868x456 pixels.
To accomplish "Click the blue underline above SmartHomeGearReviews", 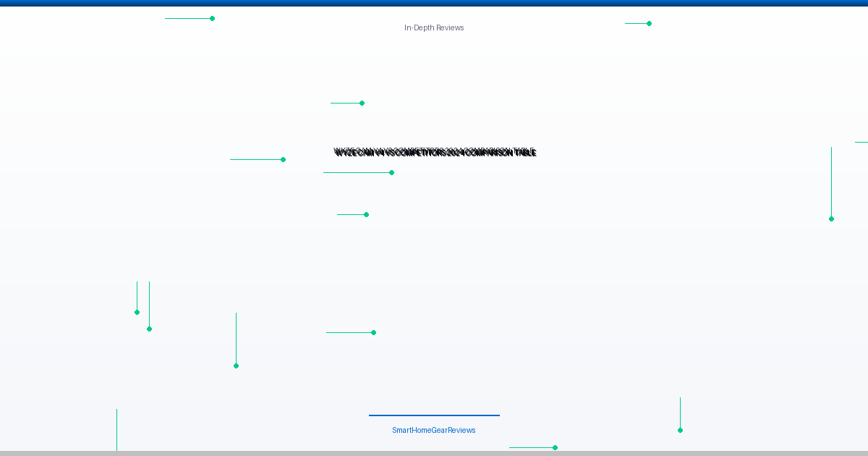I will 434,415.
